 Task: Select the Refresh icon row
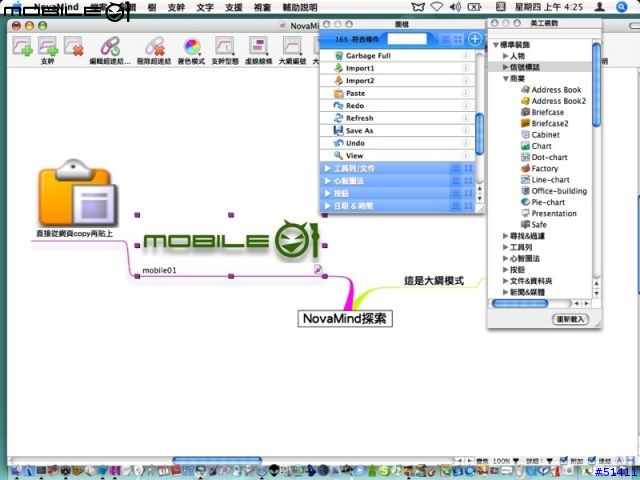tap(397, 118)
